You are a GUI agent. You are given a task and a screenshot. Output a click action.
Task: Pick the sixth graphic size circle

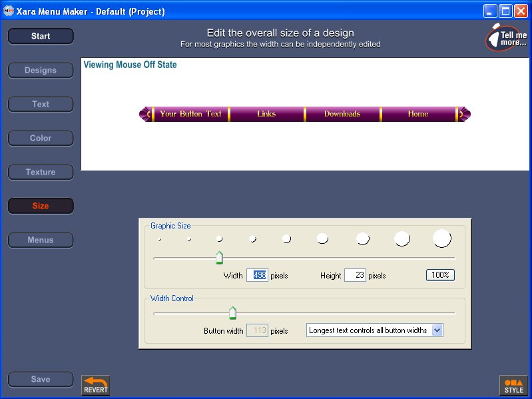(322, 238)
